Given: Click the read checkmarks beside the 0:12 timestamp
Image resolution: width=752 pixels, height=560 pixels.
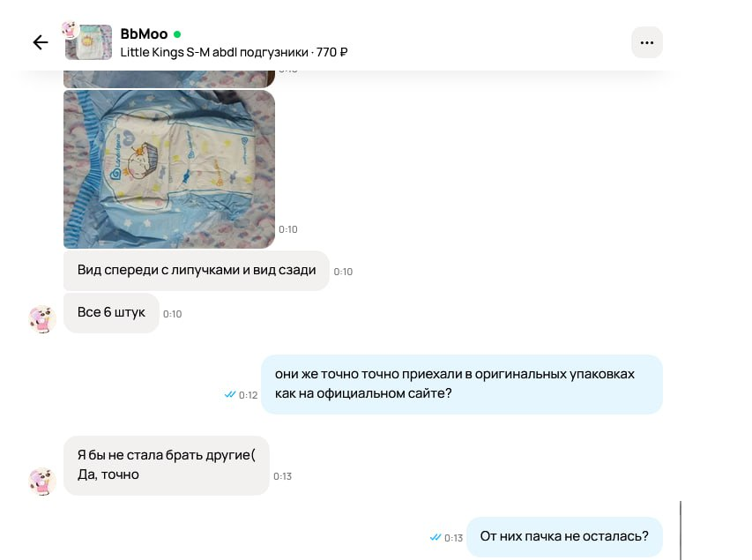Looking at the screenshot, I should coord(230,394).
